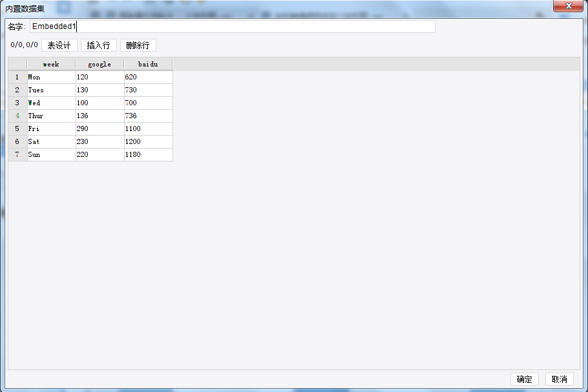Click the Wed cell
The width and height of the screenshot is (588, 392).
[52, 103]
